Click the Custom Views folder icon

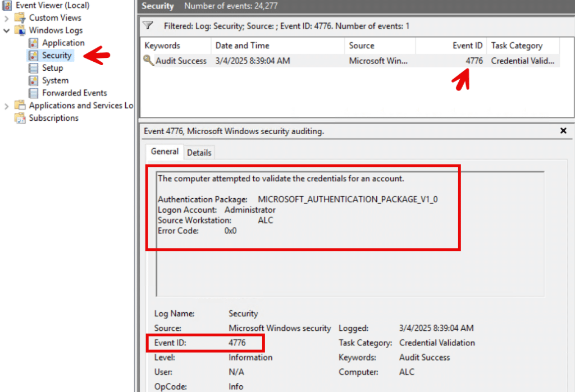coord(20,17)
